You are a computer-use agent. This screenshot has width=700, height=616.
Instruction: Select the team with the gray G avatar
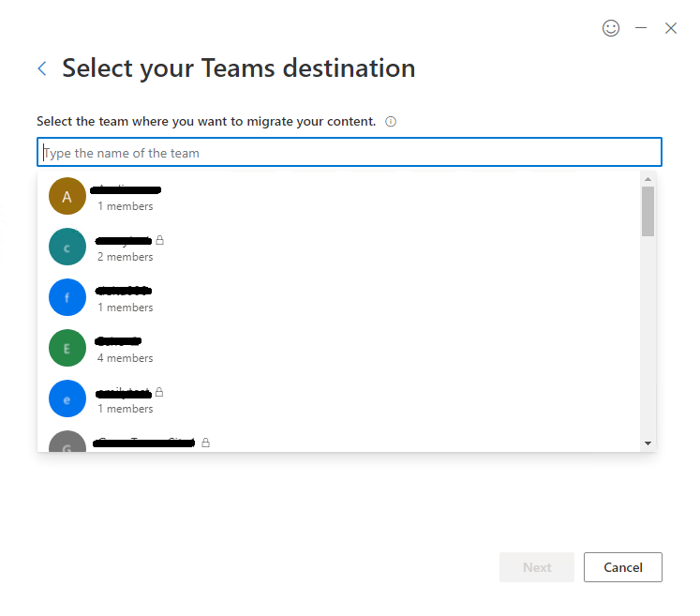339,438
